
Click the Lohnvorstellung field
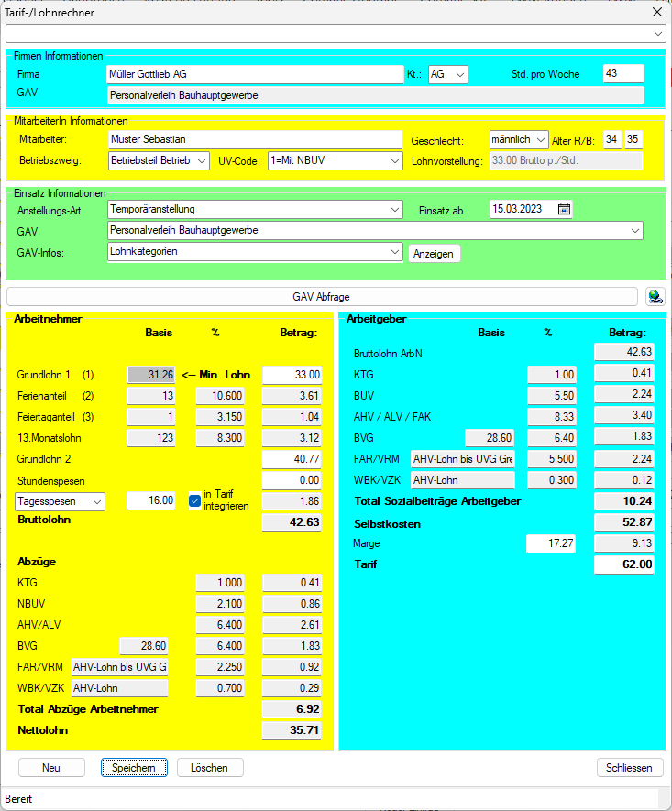click(x=567, y=161)
